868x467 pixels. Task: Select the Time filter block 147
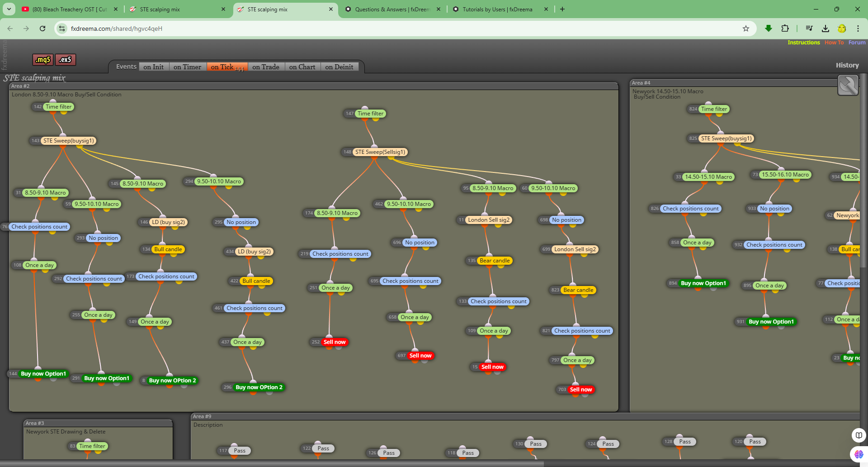pos(370,114)
